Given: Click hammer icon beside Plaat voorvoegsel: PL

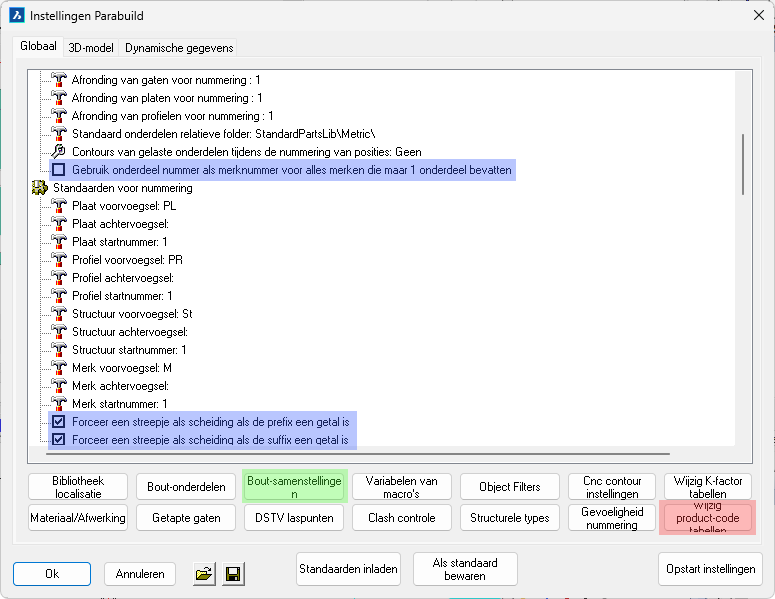Looking at the screenshot, I should point(58,206).
